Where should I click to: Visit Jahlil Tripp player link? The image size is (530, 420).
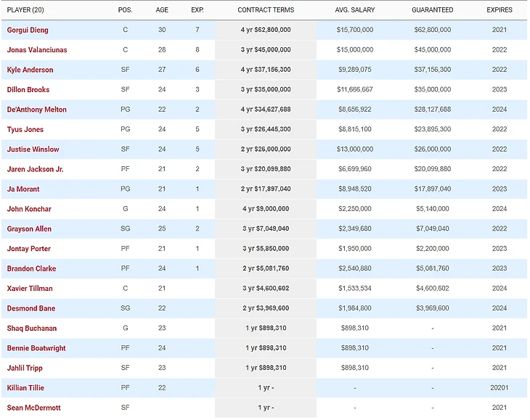25,368
